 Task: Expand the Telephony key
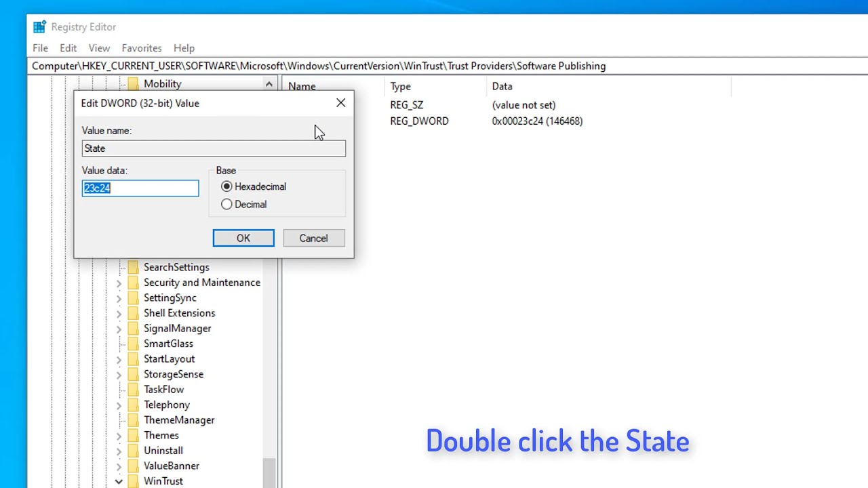point(119,405)
